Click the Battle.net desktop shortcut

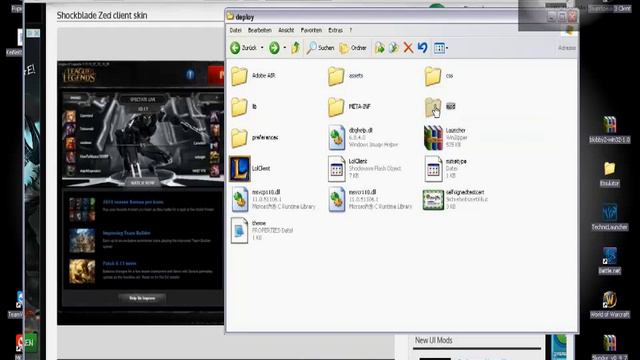tap(609, 261)
